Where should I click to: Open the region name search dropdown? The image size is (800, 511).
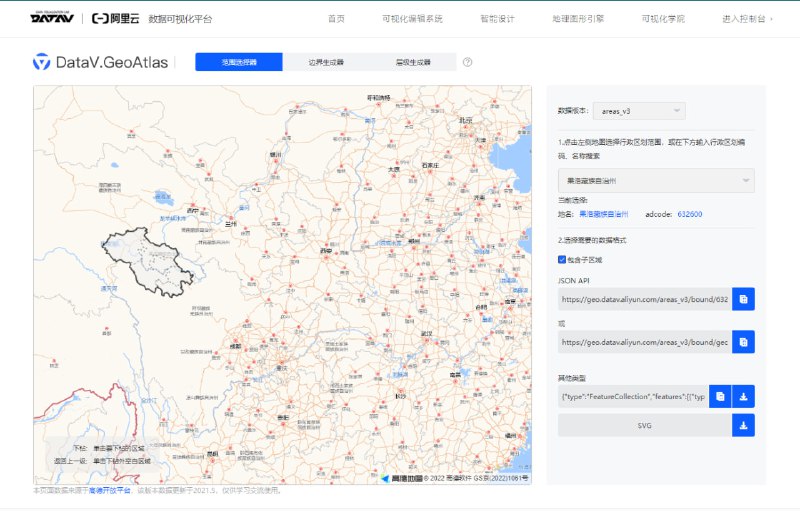656,181
